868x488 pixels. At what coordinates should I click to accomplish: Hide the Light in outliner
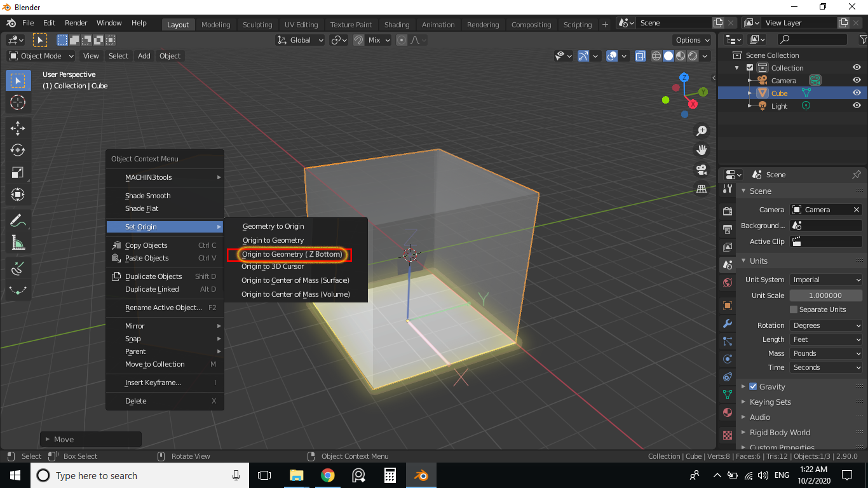pyautogui.click(x=857, y=105)
